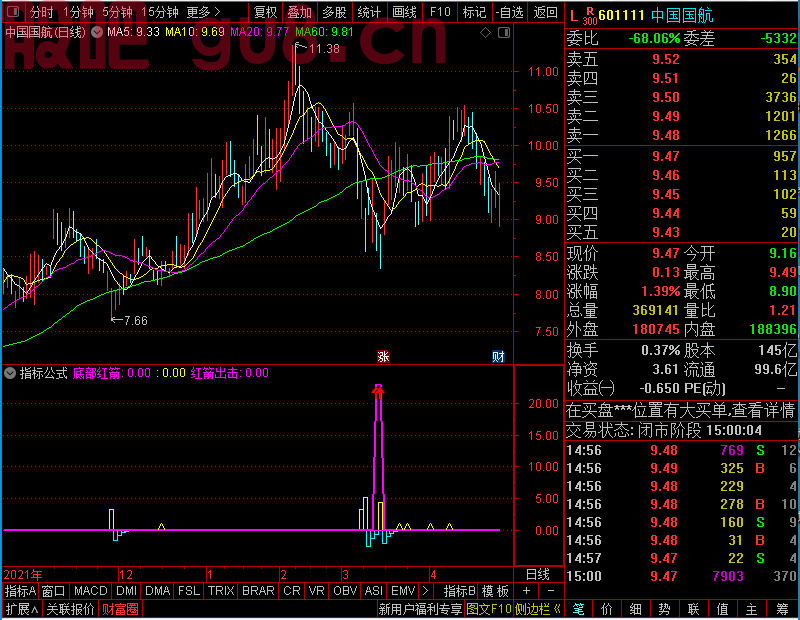Click the 601111 中国国航 stock title
The image size is (800, 620).
pyautogui.click(x=656, y=16)
